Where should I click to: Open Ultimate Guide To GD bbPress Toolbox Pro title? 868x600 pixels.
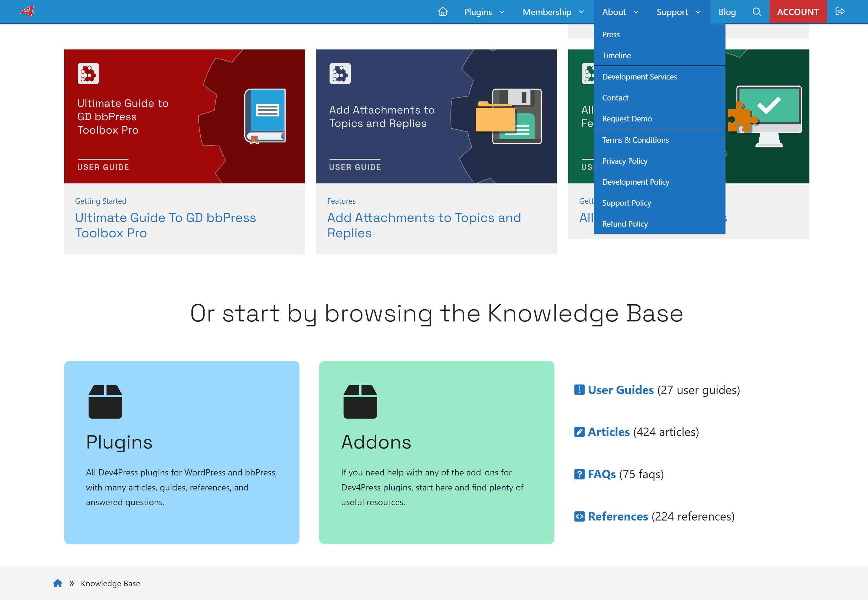pyautogui.click(x=165, y=225)
